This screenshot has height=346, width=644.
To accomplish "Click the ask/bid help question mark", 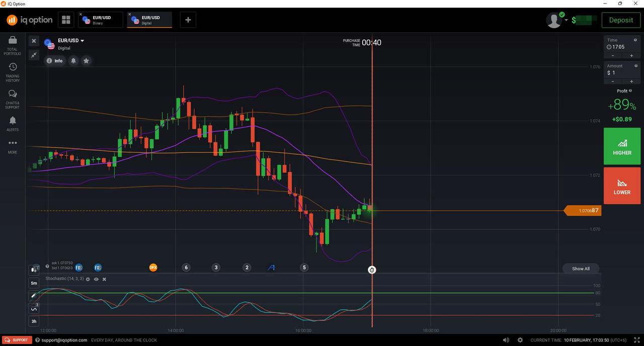I will (x=47, y=266).
